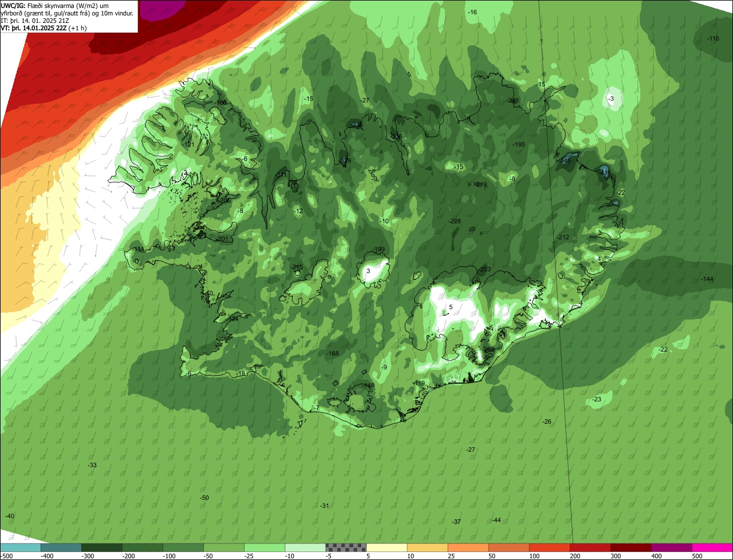Click the "-7" value near the south coast
The image size is (733, 560).
coord(317,408)
